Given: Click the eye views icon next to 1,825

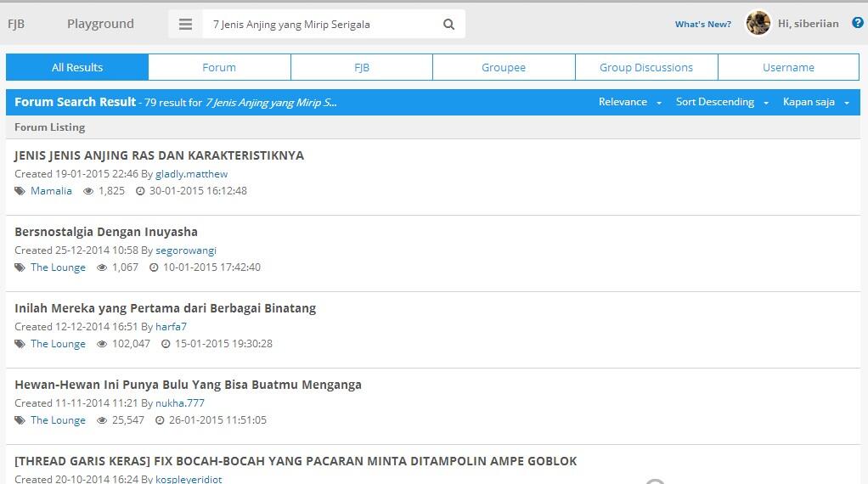Looking at the screenshot, I should tap(88, 191).
